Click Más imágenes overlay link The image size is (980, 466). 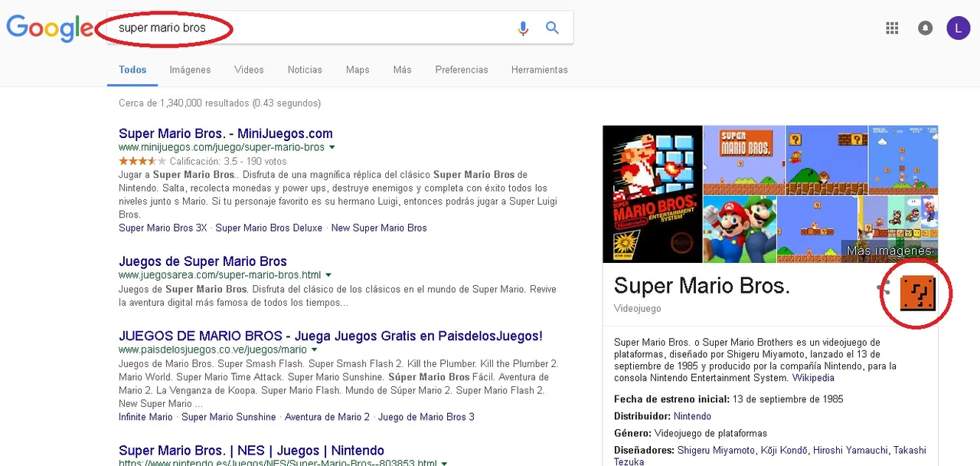coord(890,251)
